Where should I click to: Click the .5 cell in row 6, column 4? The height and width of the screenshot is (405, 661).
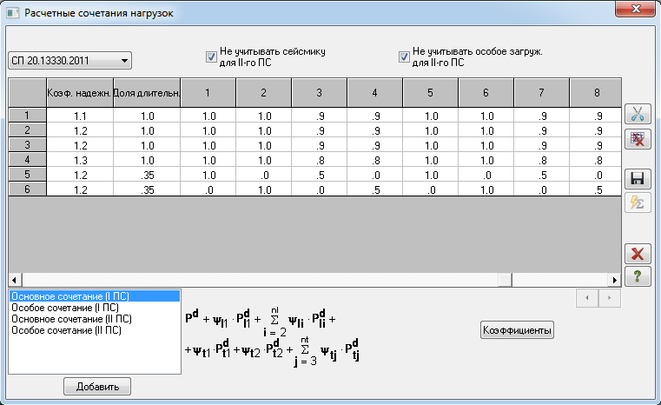tap(375, 190)
